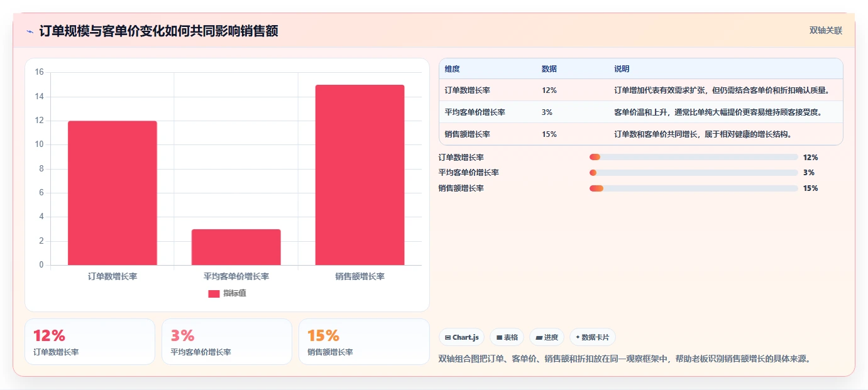Screen dimensions: 868x390
Task: Click description starting 订单数和客单价共同增长
Action: 703,134
